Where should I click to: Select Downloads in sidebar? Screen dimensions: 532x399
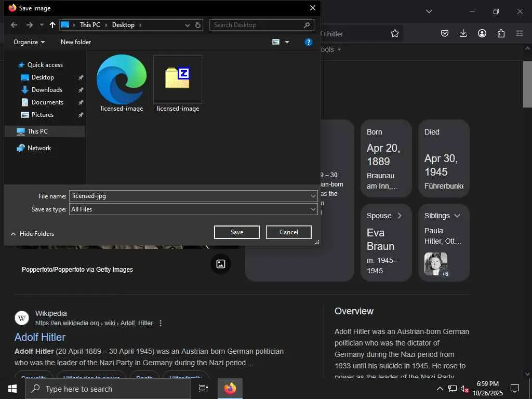point(47,90)
